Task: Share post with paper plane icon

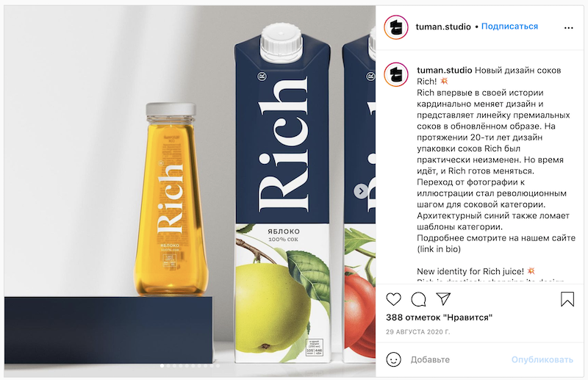Action: [x=443, y=298]
